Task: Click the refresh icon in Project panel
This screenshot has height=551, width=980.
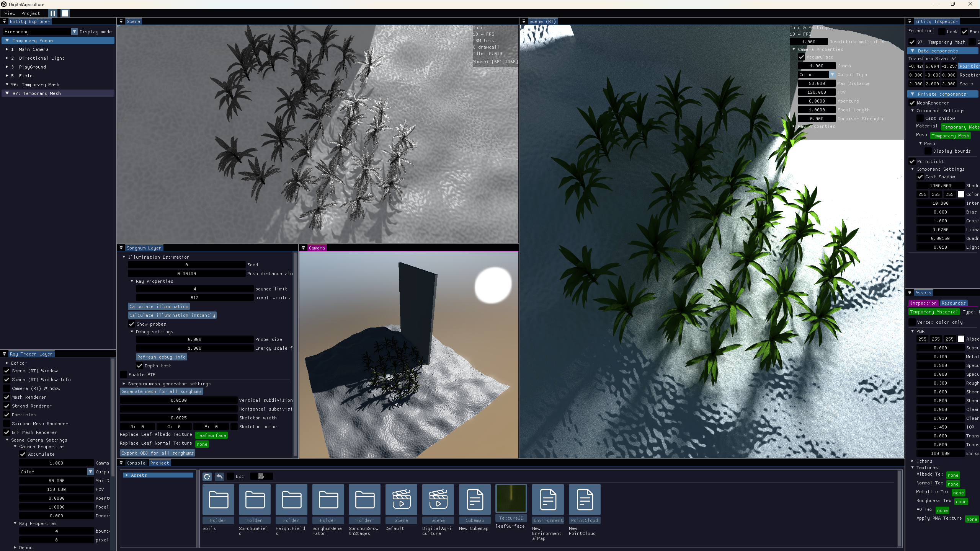Action: (x=207, y=476)
